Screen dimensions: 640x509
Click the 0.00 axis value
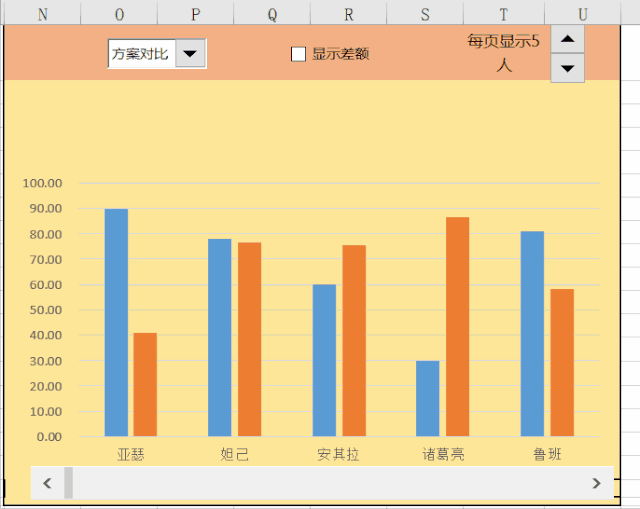[x=49, y=437]
